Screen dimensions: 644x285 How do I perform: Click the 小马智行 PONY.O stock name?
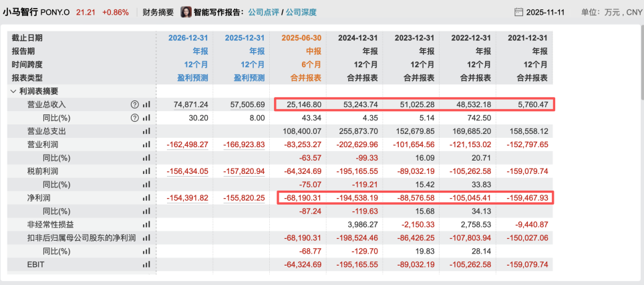[x=37, y=12]
